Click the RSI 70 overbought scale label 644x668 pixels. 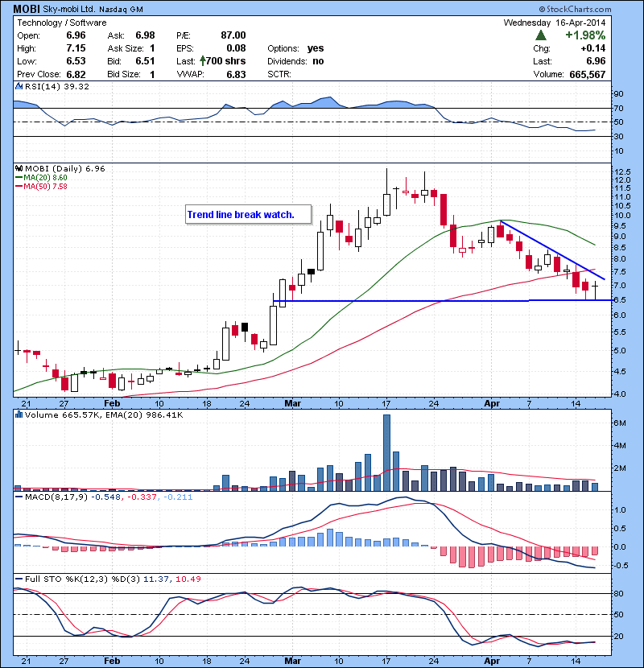point(618,108)
